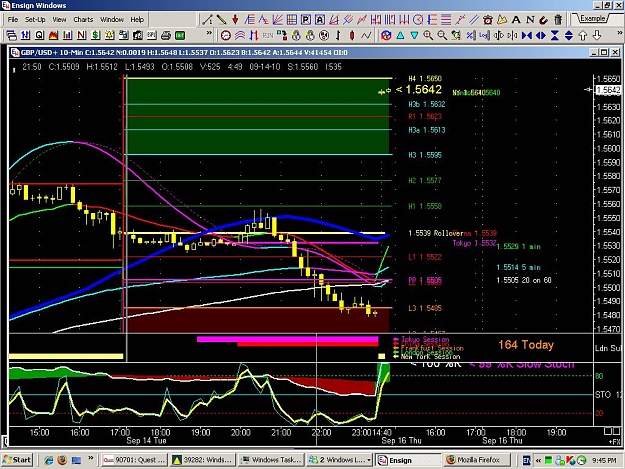Click the magenta Tokyo Session bar
Image resolution: width=625 pixels, height=469 pixels.
287,339
